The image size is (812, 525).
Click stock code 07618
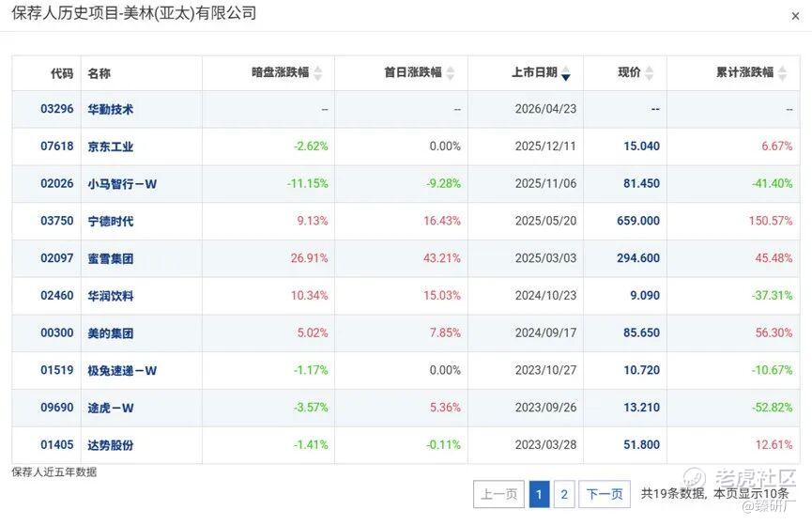[x=57, y=147]
